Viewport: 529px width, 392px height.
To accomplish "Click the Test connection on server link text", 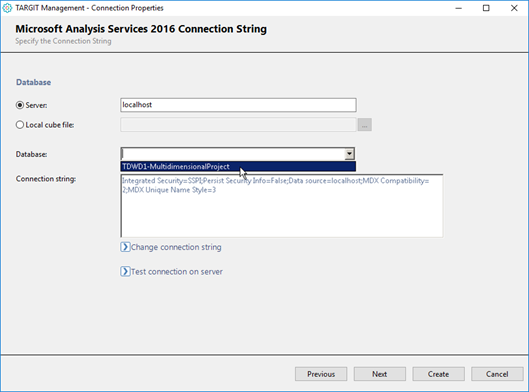I will tap(177, 272).
